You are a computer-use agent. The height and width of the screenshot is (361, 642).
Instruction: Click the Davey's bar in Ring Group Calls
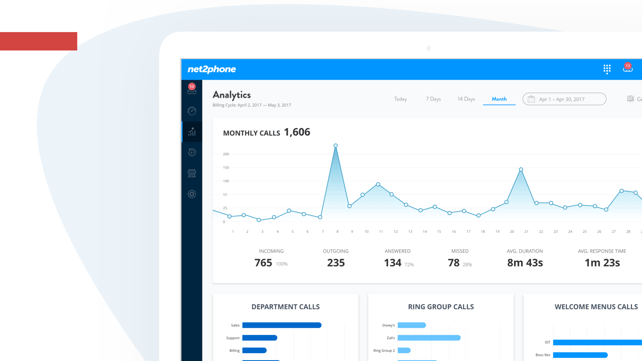(x=411, y=325)
